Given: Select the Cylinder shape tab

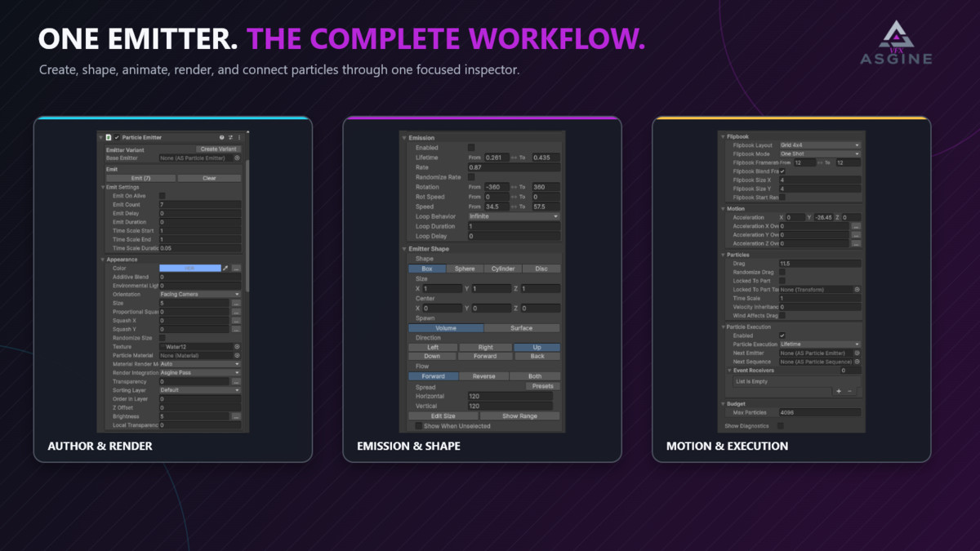Looking at the screenshot, I should click(x=503, y=269).
